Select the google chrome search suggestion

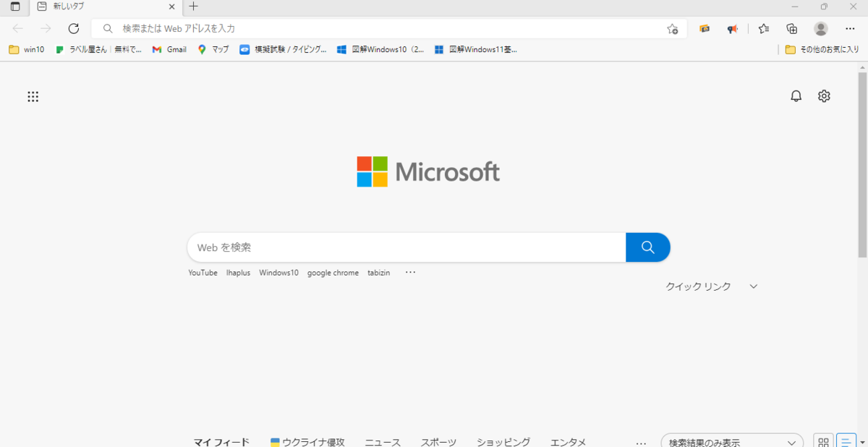tap(333, 273)
